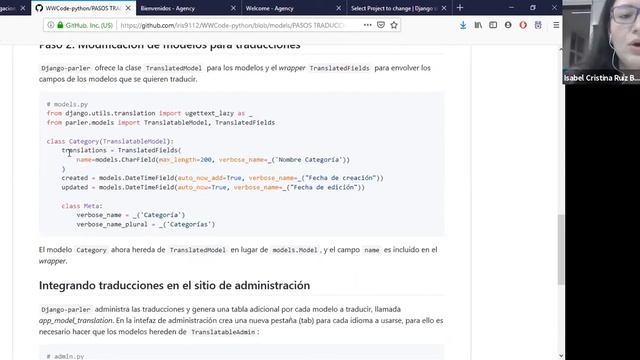
Task: Click the 'class Meta:' code line
Action: [x=82, y=206]
